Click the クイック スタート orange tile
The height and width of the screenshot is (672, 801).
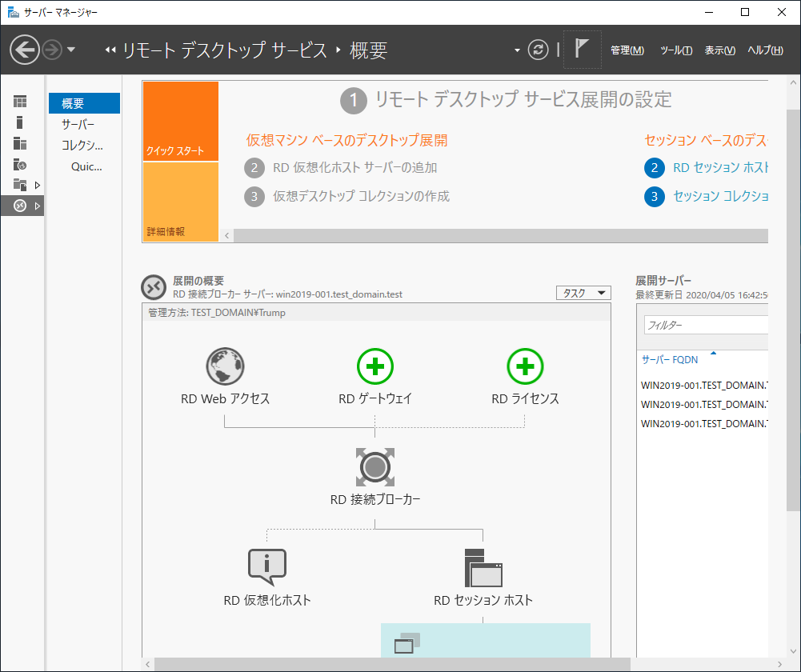[181, 121]
